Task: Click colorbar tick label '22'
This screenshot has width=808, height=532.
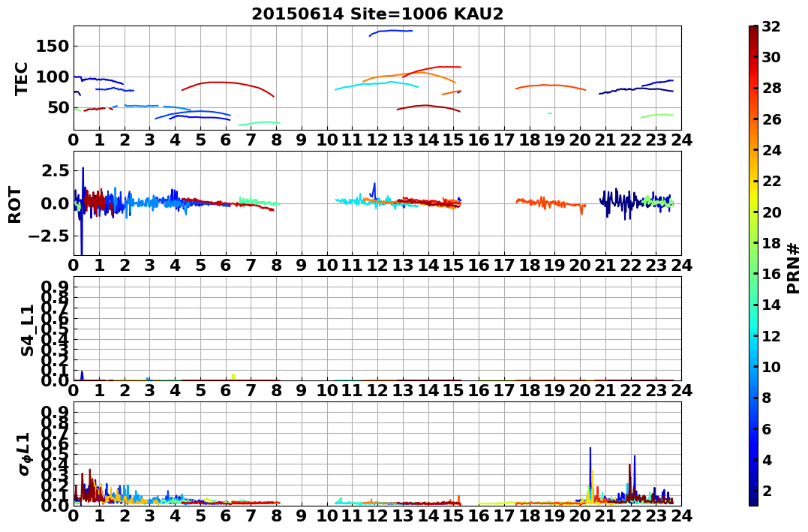Action: coord(771,181)
